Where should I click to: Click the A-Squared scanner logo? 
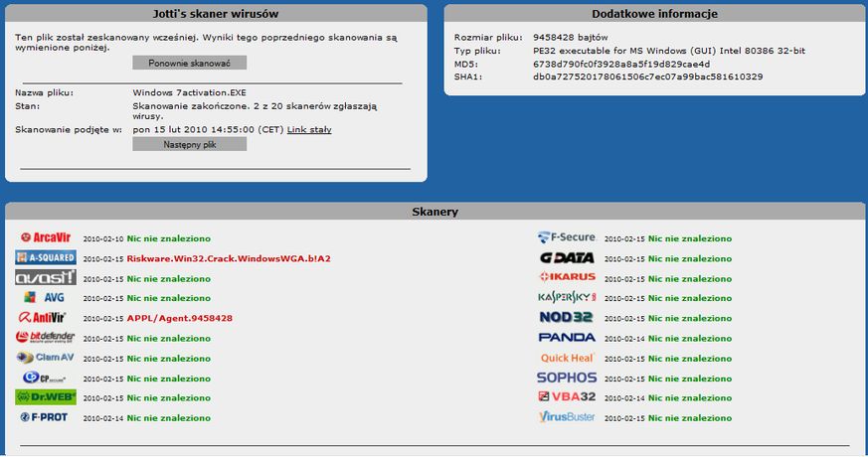(x=46, y=258)
